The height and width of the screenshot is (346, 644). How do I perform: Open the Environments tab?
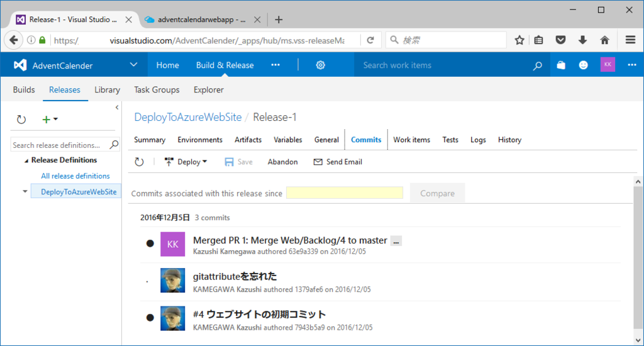click(200, 140)
